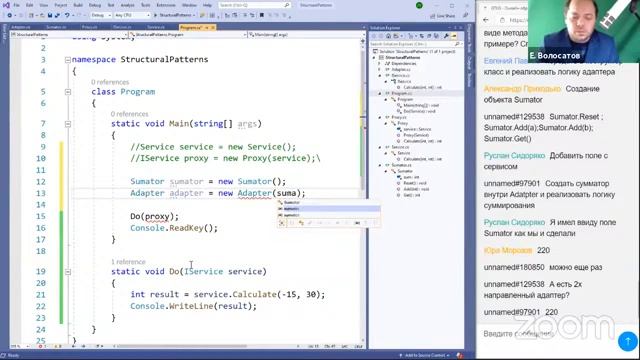Click bookmark icon in main toolbar
Viewport: 640px width, 360px height.
point(262,15)
